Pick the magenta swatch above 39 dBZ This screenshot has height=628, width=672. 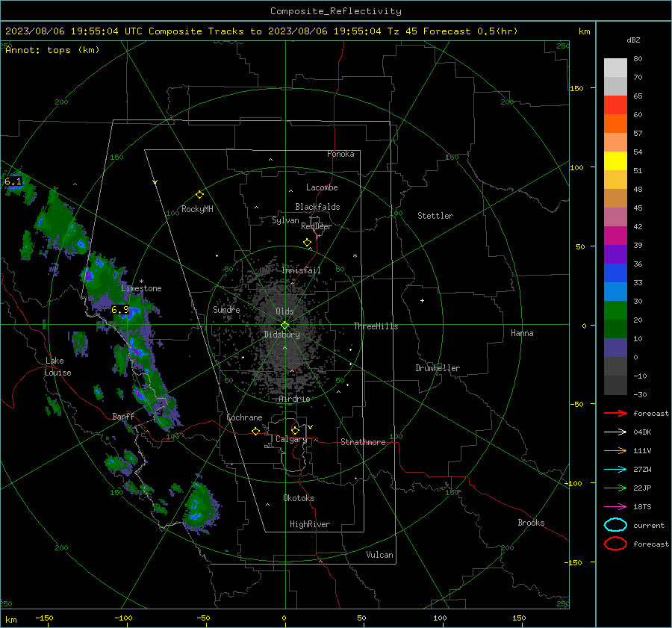[615, 235]
